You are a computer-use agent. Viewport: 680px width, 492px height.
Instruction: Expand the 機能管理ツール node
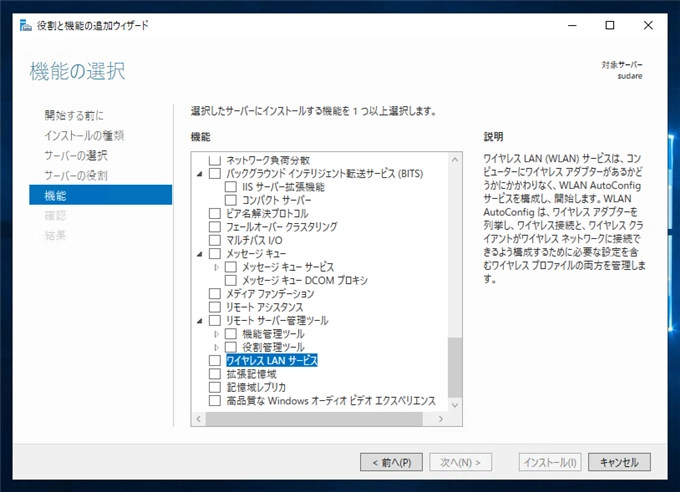pyautogui.click(x=216, y=334)
